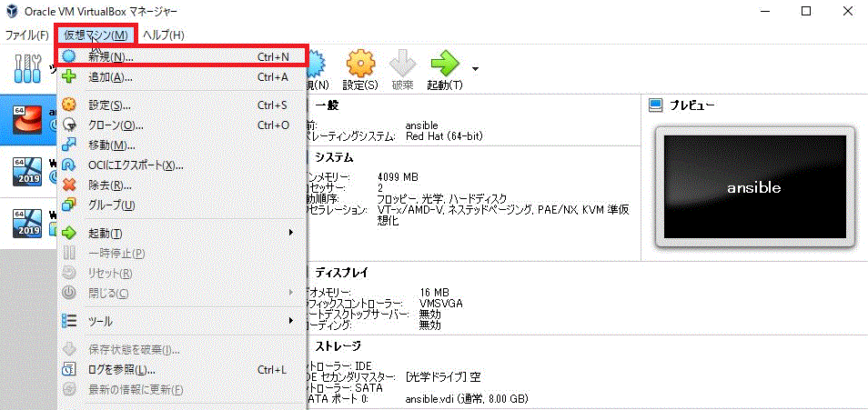Select the ansible VM Red Hat icon

[x=26, y=119]
